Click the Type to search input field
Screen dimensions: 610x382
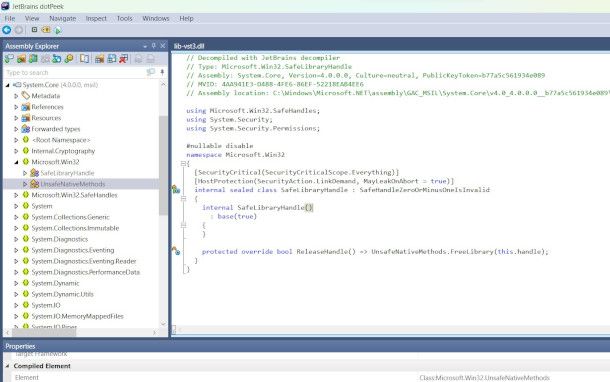coord(74,72)
